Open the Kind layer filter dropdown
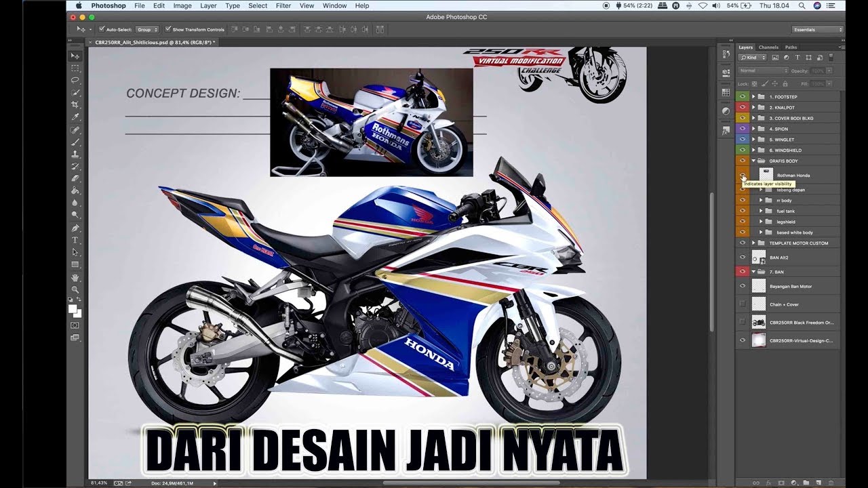The image size is (868, 488). pyautogui.click(x=753, y=58)
